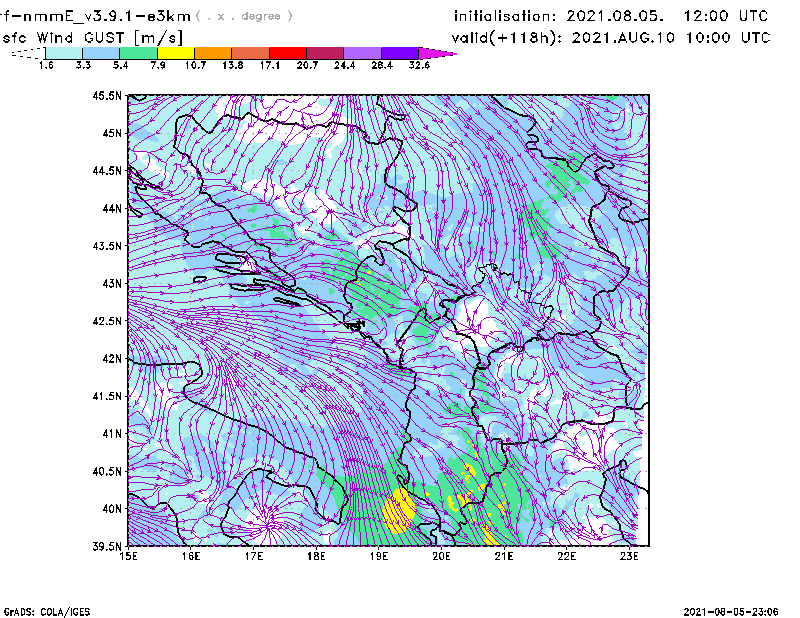Viewport: 800px width, 618px height.
Task: Click the light cyan legend swatch
Action: pos(64,53)
